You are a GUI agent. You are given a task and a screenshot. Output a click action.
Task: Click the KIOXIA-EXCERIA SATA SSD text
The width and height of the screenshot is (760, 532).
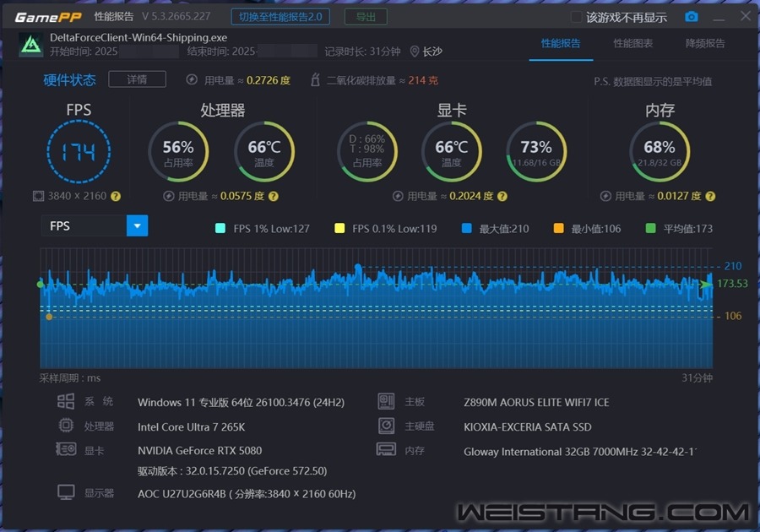[x=527, y=426]
